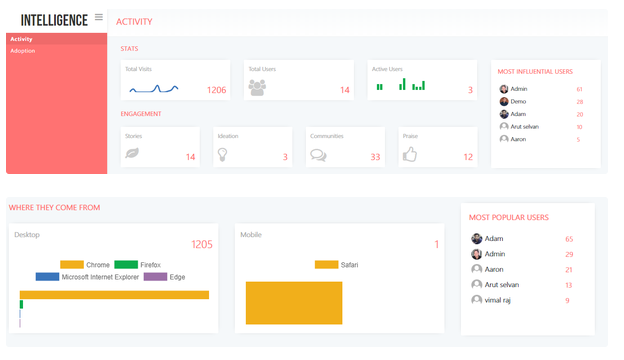Click the Ideation lightbulb icon

[x=222, y=154]
